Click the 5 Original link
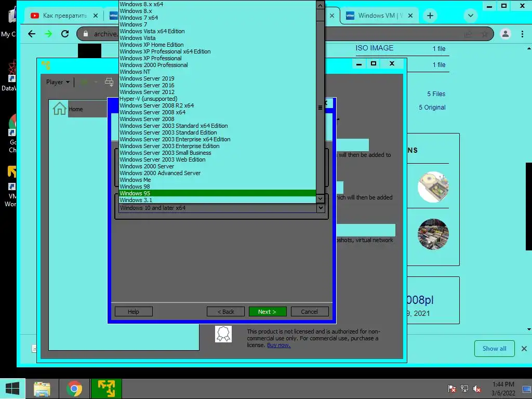The width and height of the screenshot is (532, 399). click(x=432, y=107)
